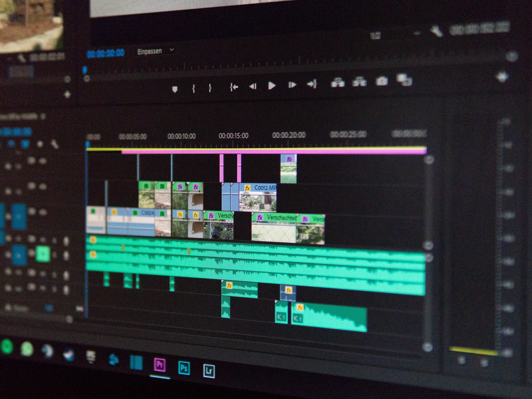Toggle the green highlighted audio track mute button
532x399 pixels.
click(x=43, y=254)
